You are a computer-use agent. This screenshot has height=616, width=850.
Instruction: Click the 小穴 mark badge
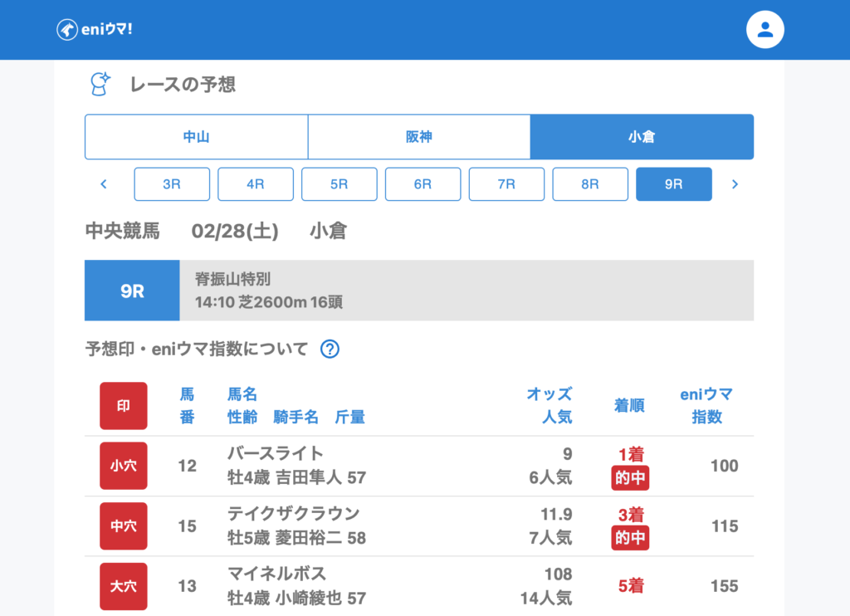[124, 466]
